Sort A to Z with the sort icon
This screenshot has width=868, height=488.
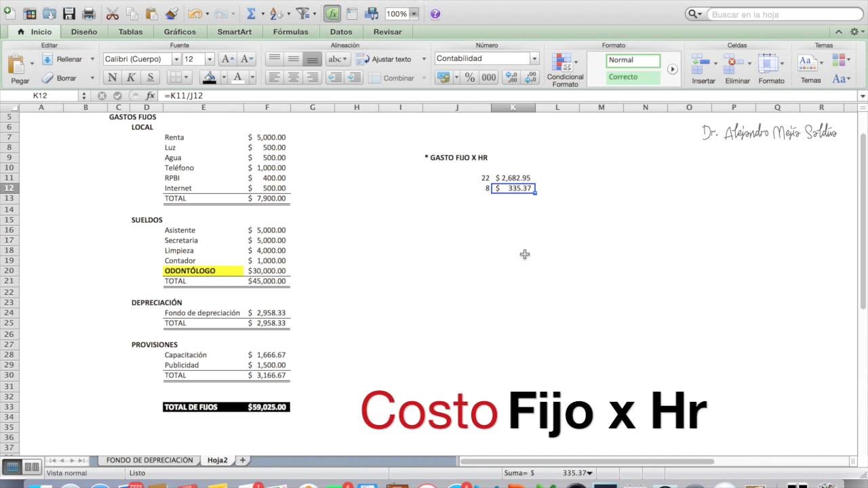tap(275, 14)
